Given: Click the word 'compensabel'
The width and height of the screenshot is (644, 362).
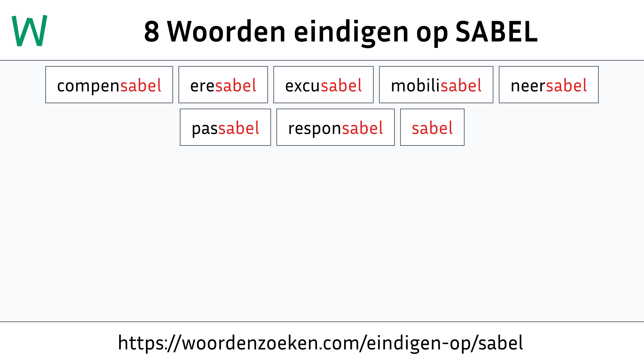Looking at the screenshot, I should (x=109, y=84).
